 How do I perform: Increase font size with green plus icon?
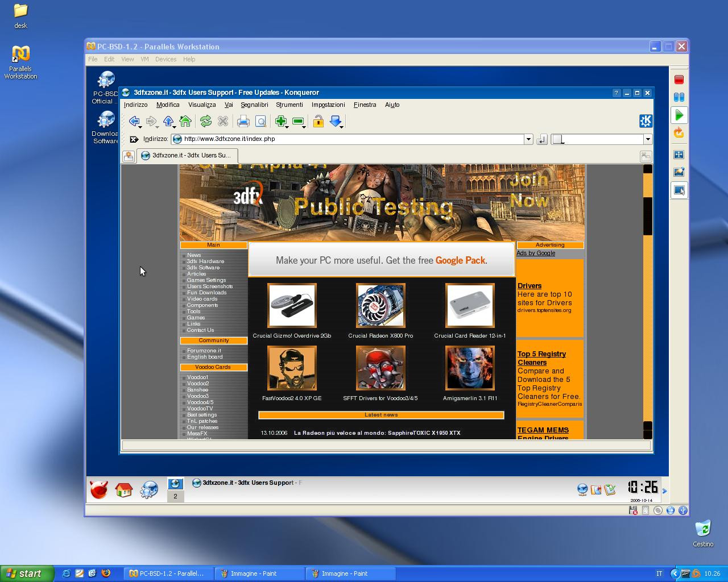[280, 121]
